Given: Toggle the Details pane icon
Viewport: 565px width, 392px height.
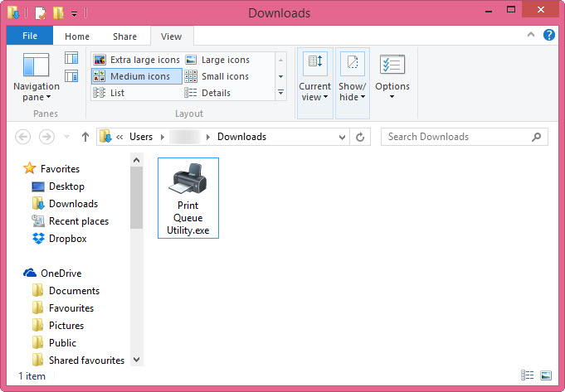Looking at the screenshot, I should pos(71,76).
